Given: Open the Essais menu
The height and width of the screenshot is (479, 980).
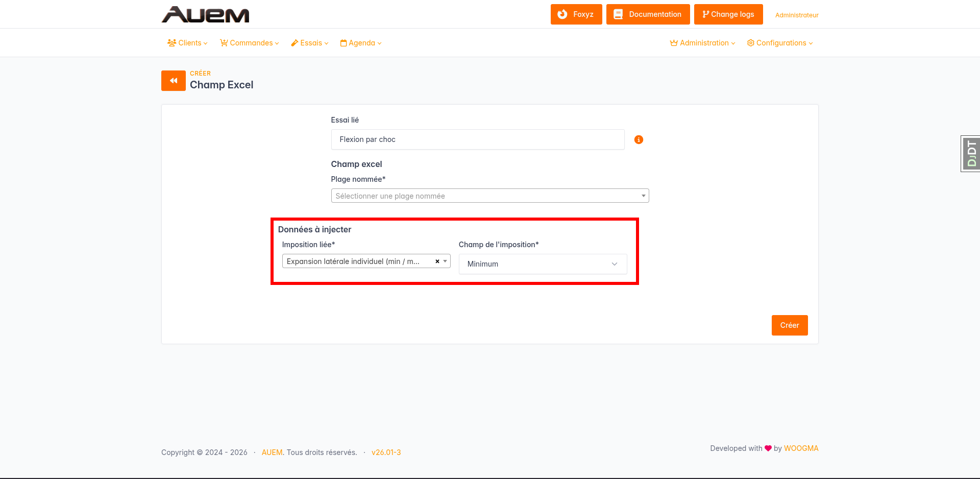Looking at the screenshot, I should pos(310,43).
